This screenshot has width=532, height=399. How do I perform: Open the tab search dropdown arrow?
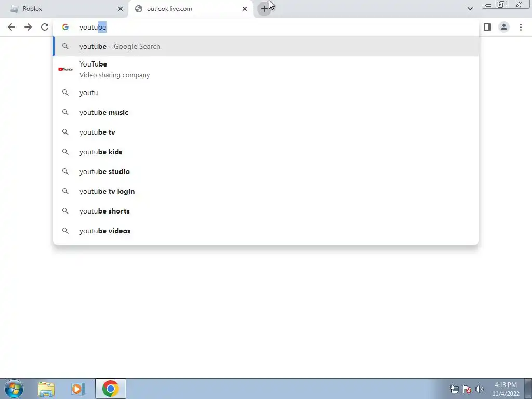click(x=470, y=9)
